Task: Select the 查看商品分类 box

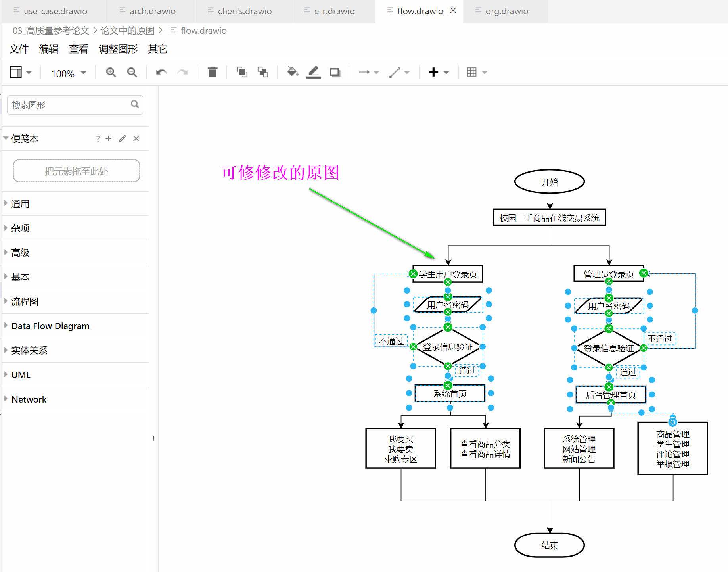Action: pos(485,449)
